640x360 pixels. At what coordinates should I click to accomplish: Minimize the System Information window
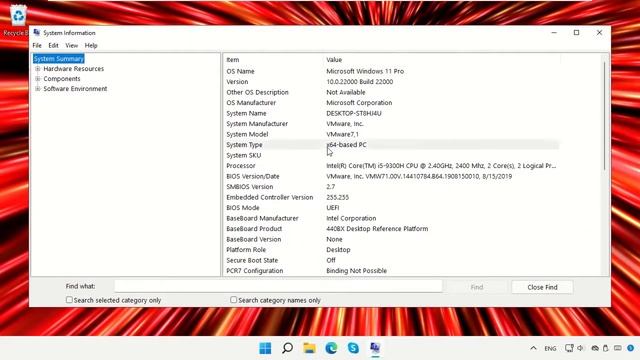pos(554,33)
